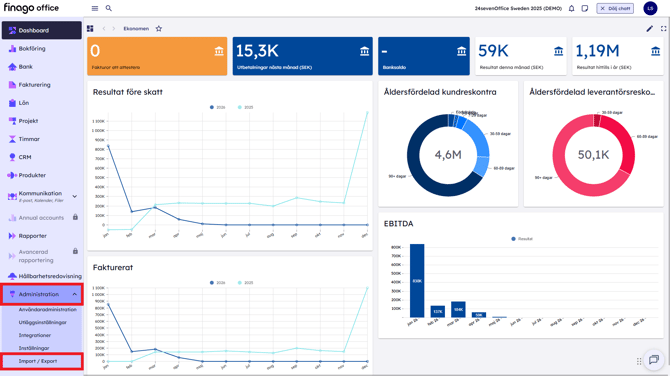Image resolution: width=670 pixels, height=376 pixels.
Task: Go back with the left arrow
Action: click(103, 29)
